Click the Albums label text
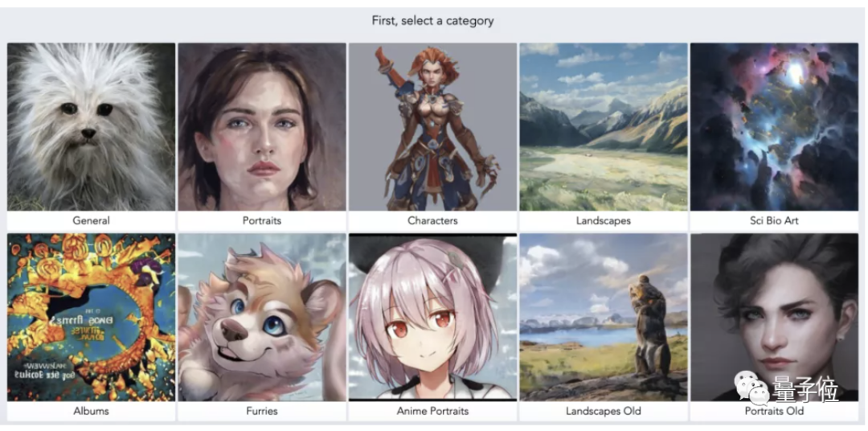The height and width of the screenshot is (431, 868). point(92,411)
